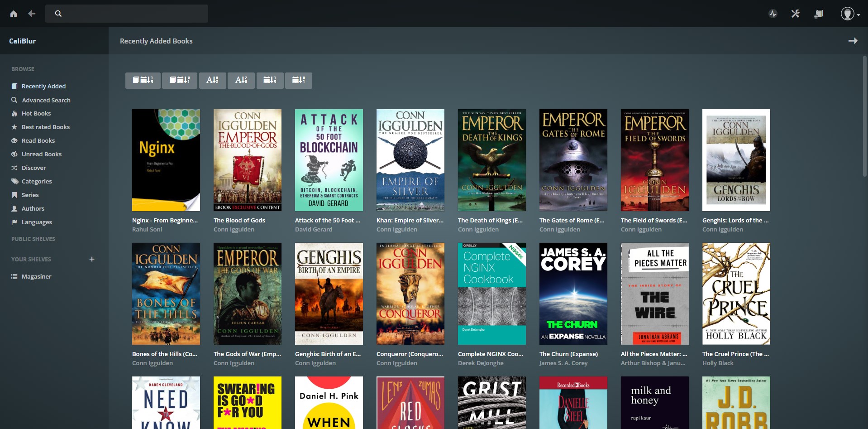Create a new shelf with plus icon
Image resolution: width=868 pixels, height=429 pixels.
point(92,259)
